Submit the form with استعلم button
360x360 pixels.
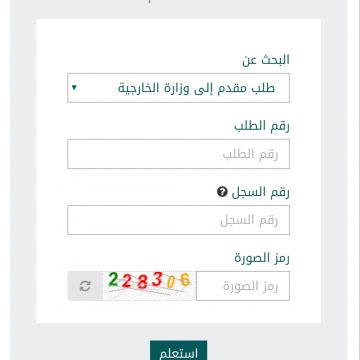click(x=178, y=350)
